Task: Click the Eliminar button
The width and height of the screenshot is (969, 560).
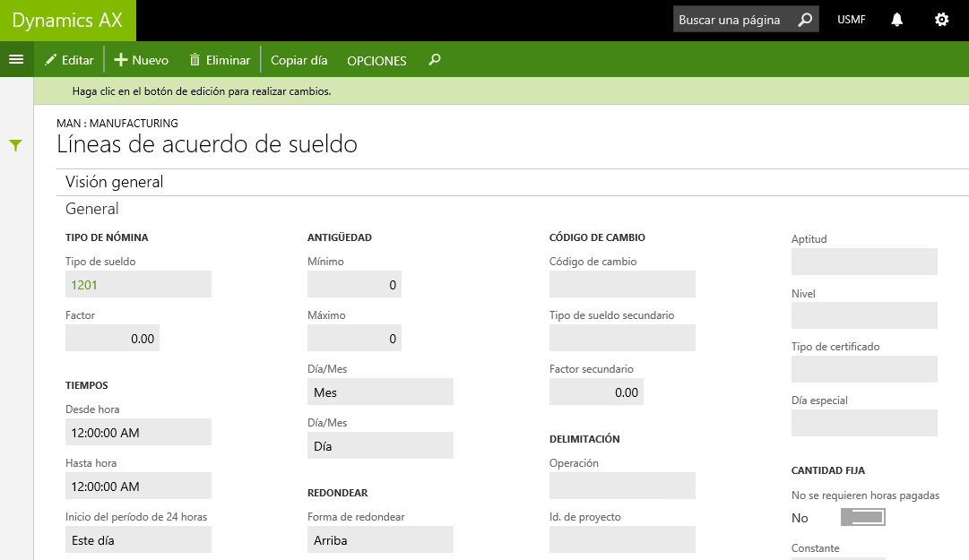Action: 220,60
